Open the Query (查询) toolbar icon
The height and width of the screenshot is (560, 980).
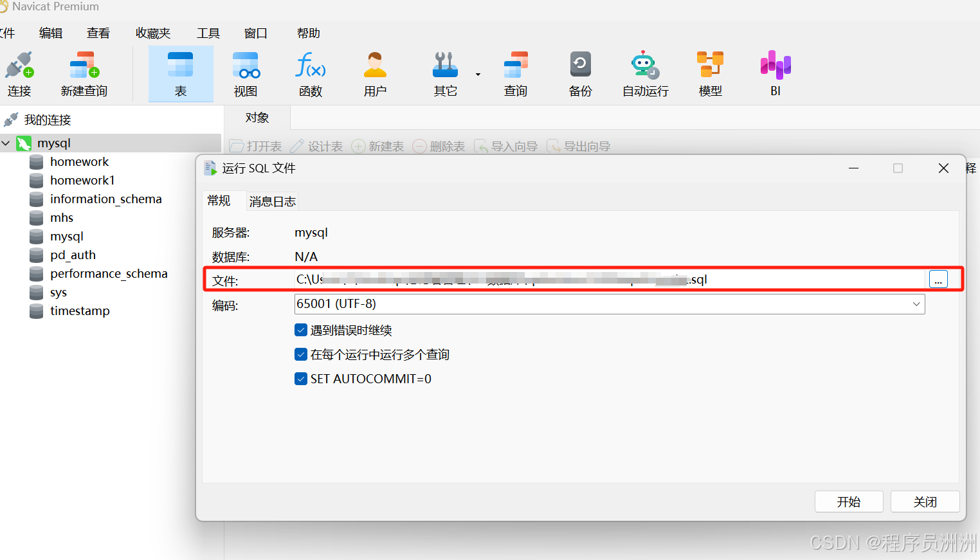516,66
